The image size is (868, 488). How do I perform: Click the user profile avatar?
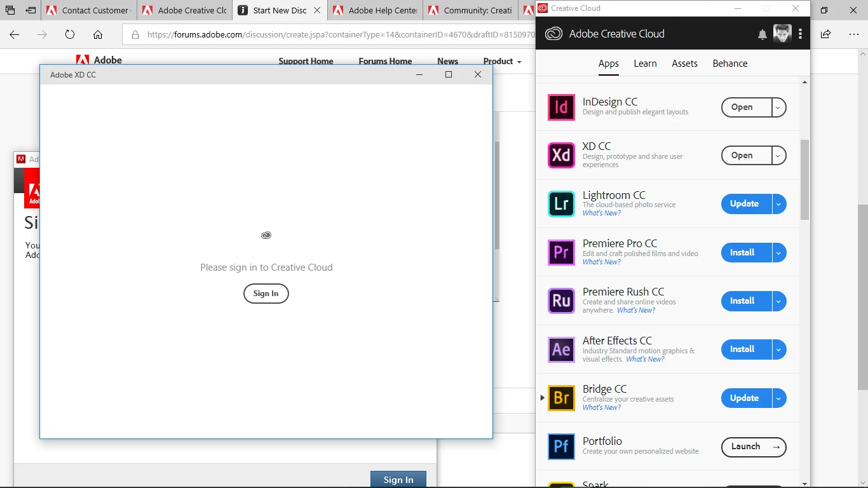[x=782, y=34]
